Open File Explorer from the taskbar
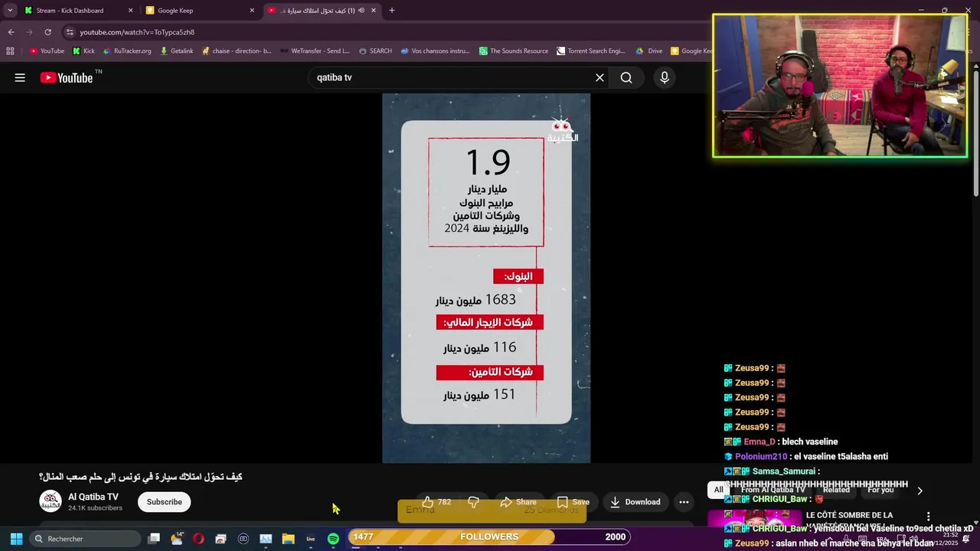Viewport: 980px width, 551px height. 288,539
